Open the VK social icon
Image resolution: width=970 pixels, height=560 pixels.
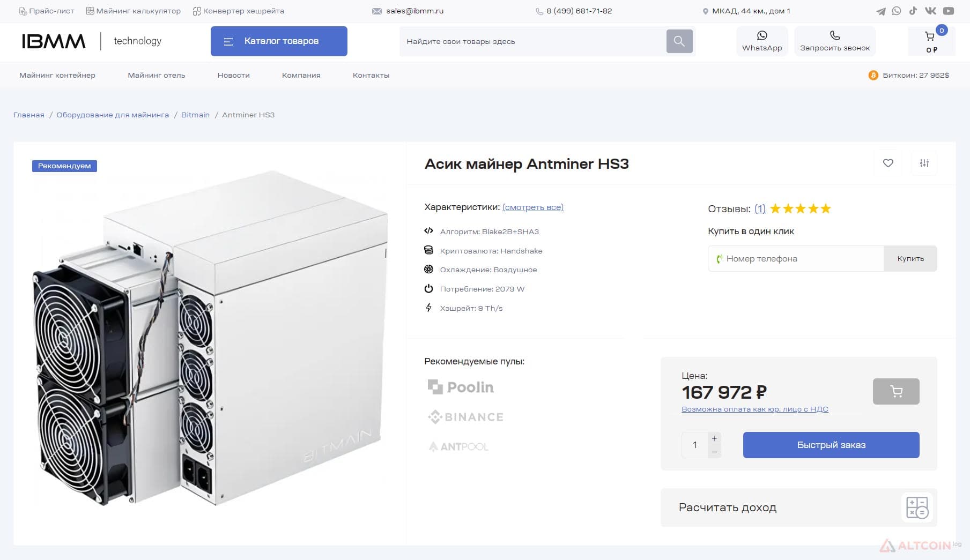click(930, 11)
